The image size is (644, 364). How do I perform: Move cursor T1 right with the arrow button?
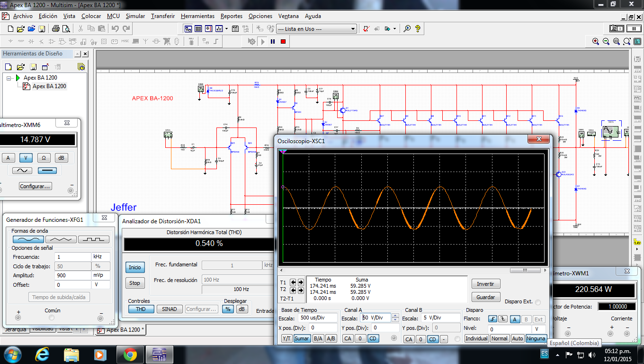click(301, 282)
